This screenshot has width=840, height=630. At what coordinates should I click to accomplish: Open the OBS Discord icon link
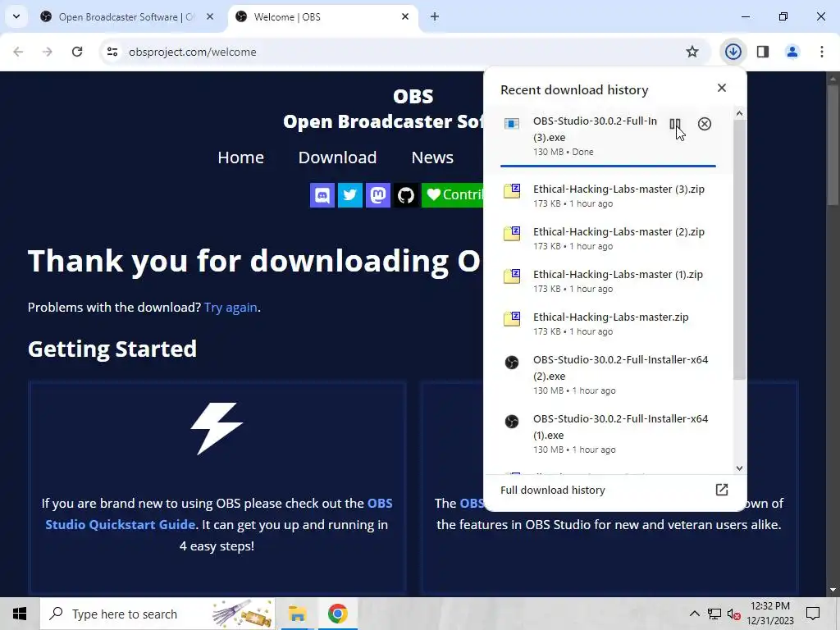pyautogui.click(x=322, y=195)
